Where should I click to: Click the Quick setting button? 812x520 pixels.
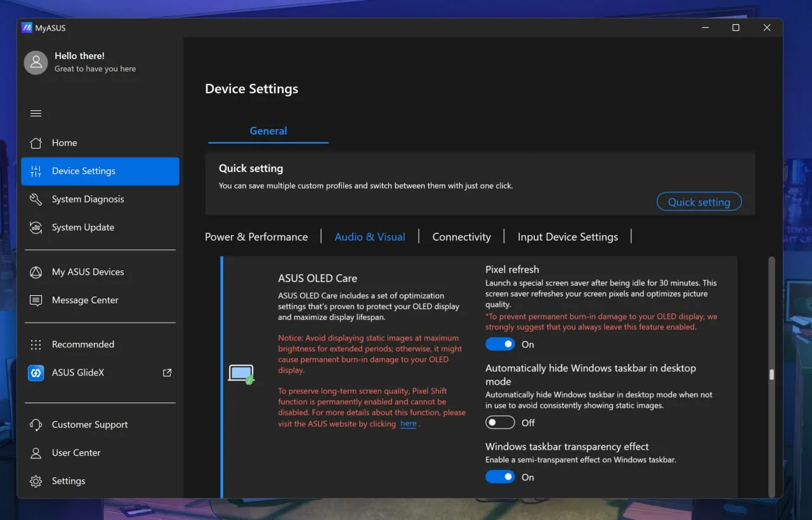tap(699, 202)
